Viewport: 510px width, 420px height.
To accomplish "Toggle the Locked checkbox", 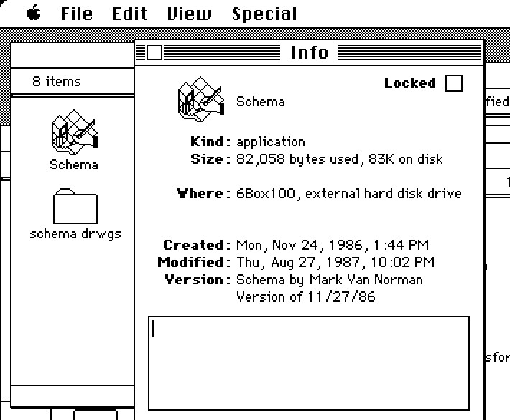I will (454, 83).
